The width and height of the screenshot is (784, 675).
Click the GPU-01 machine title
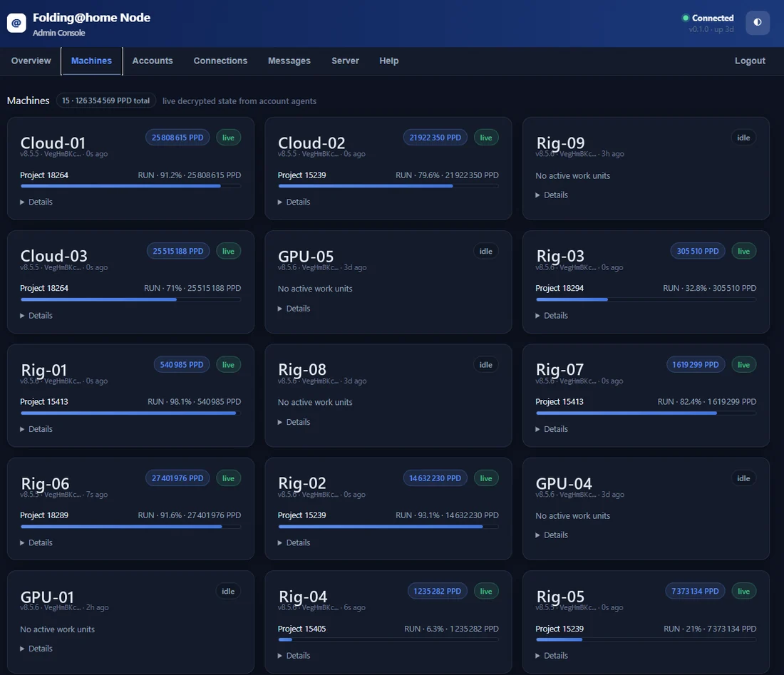point(47,597)
